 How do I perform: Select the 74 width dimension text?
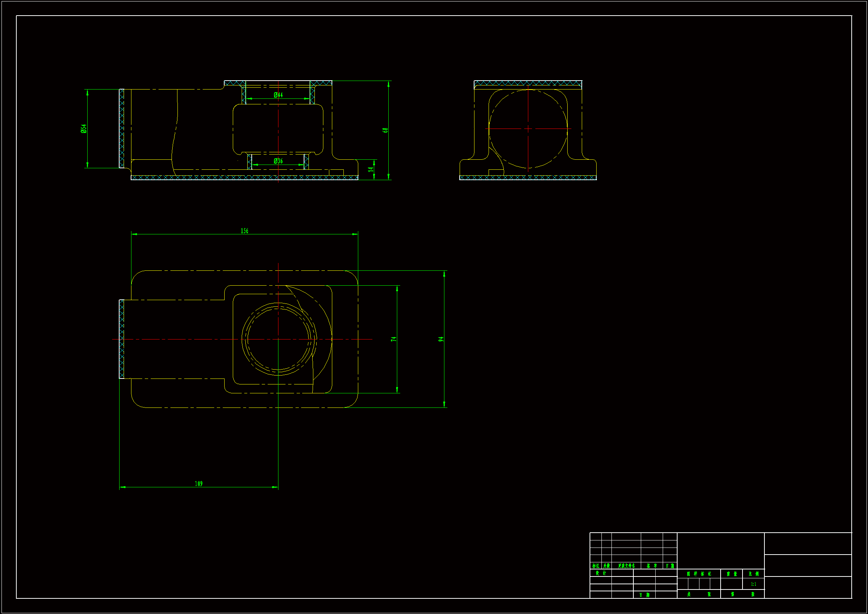pos(394,339)
